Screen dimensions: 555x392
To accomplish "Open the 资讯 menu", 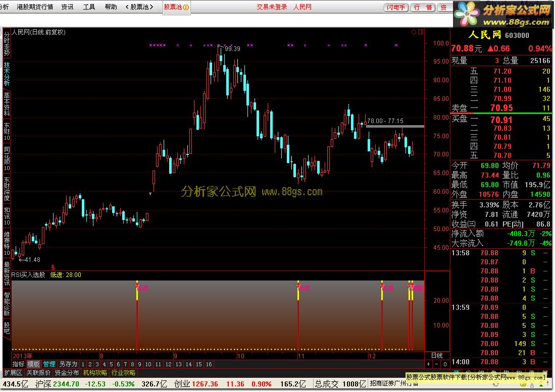I will (x=67, y=7).
